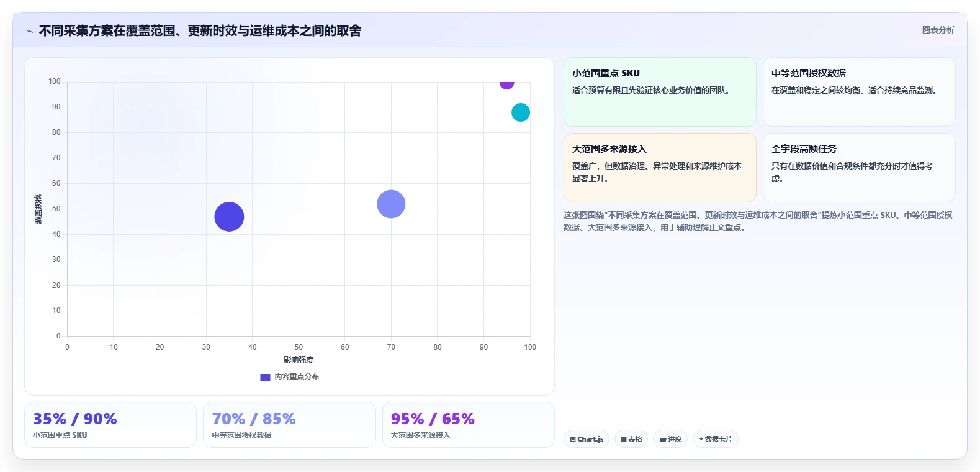The image size is (980, 472).
Task: Select the teal bubble near 98
Action: tap(521, 112)
